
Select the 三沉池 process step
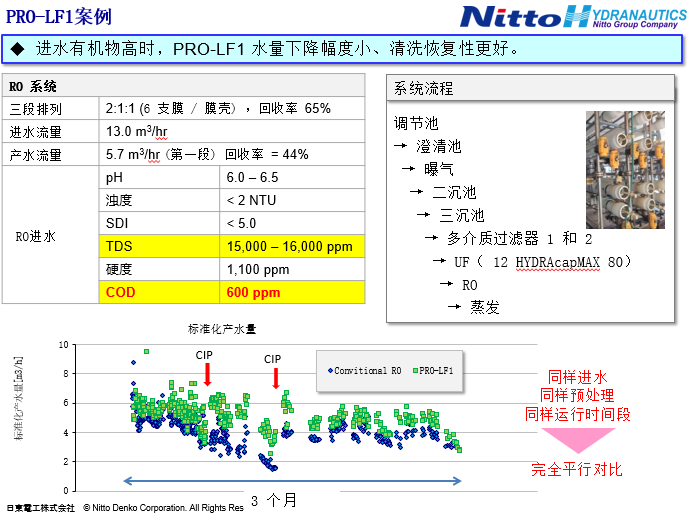pos(462,215)
